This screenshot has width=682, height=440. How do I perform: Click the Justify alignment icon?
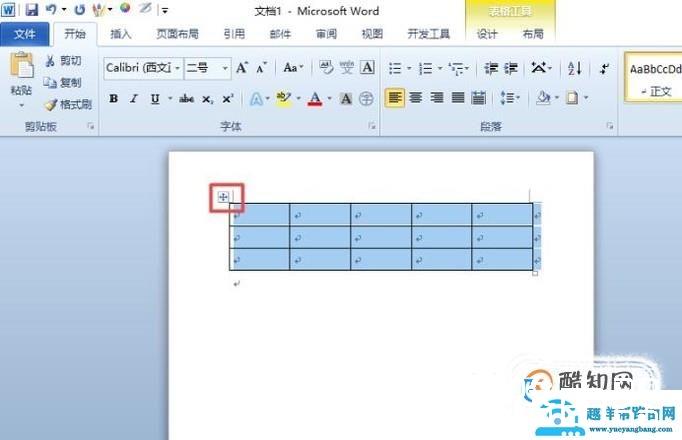(x=458, y=98)
